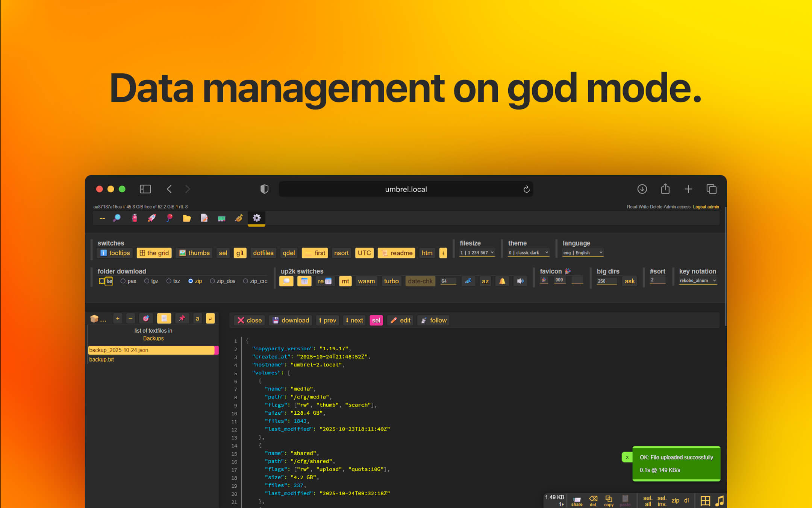The height and width of the screenshot is (508, 812).
Task: Click the download button above the JSON viewer
Action: [290, 320]
